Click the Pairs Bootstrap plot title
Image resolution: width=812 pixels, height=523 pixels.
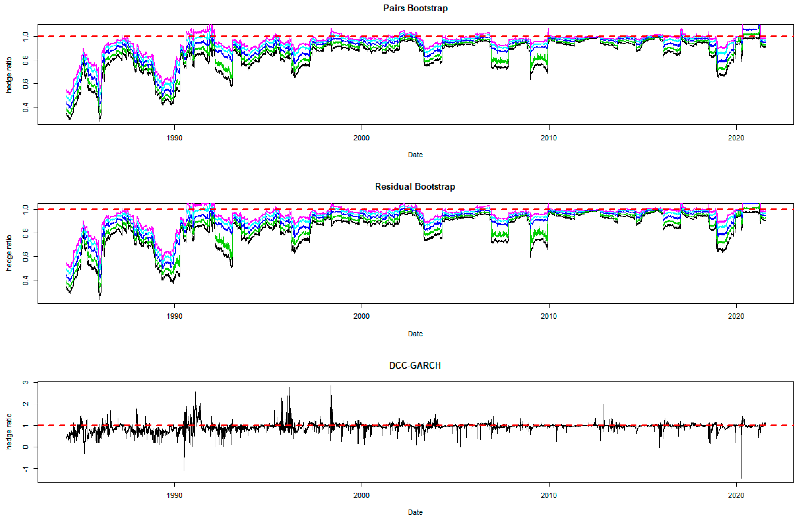(415, 8)
